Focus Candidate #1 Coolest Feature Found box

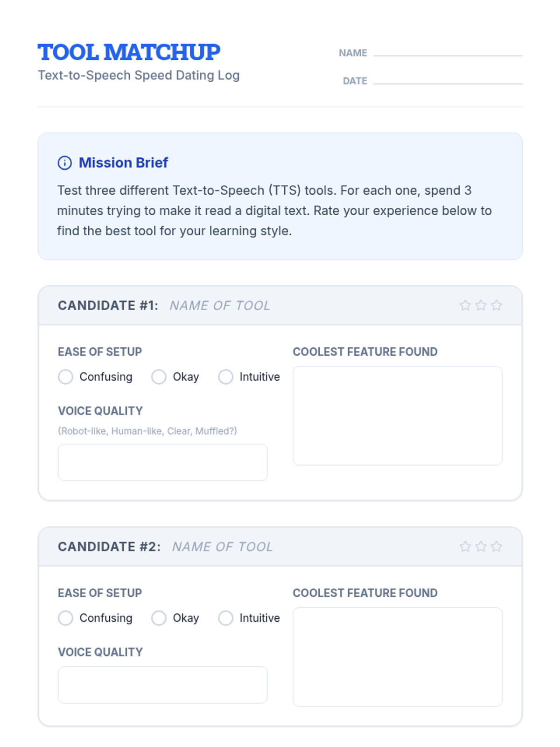(397, 416)
